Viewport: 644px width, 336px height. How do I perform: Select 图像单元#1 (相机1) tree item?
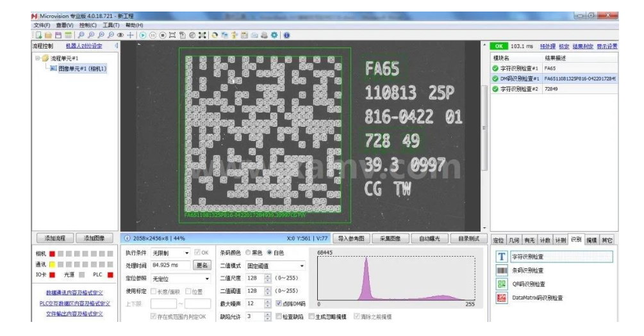click(x=82, y=68)
